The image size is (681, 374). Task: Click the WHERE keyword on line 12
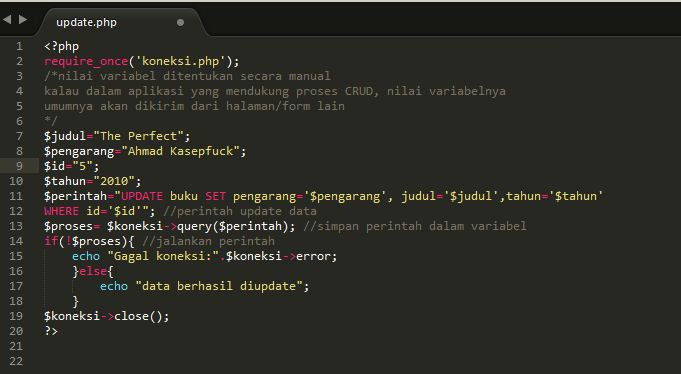[61, 211]
